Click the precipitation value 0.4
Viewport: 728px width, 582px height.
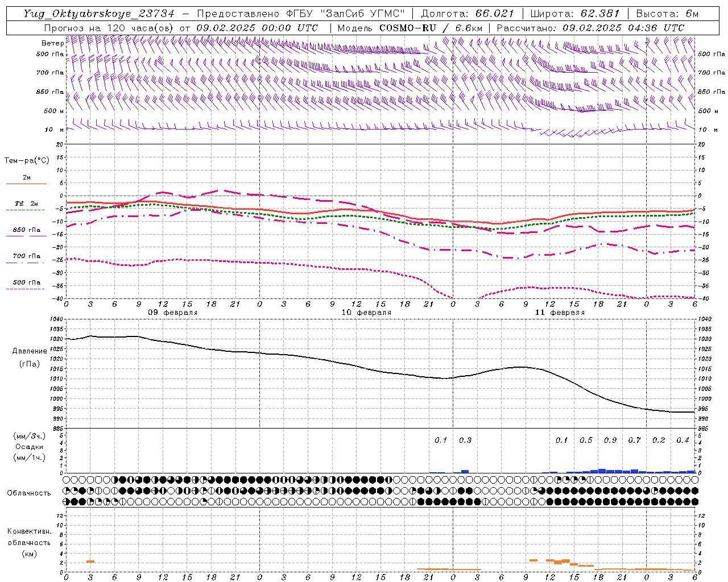click(682, 440)
